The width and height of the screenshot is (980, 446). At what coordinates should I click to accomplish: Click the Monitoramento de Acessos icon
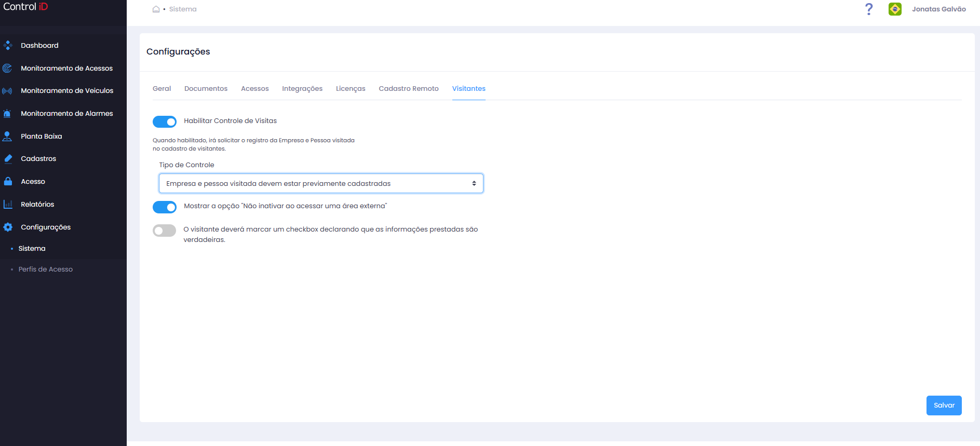7,69
